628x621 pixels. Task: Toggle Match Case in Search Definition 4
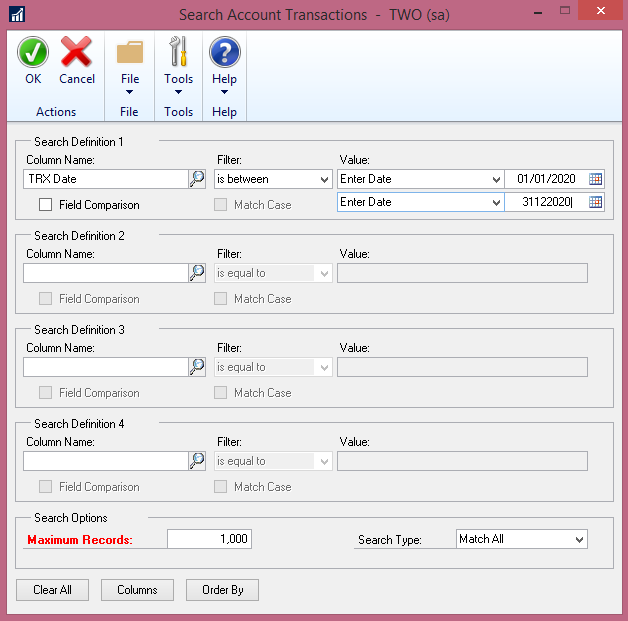(220, 487)
